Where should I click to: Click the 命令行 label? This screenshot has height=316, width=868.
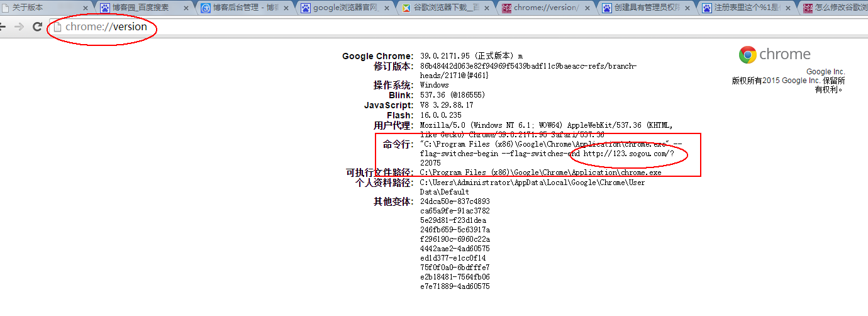(398, 145)
